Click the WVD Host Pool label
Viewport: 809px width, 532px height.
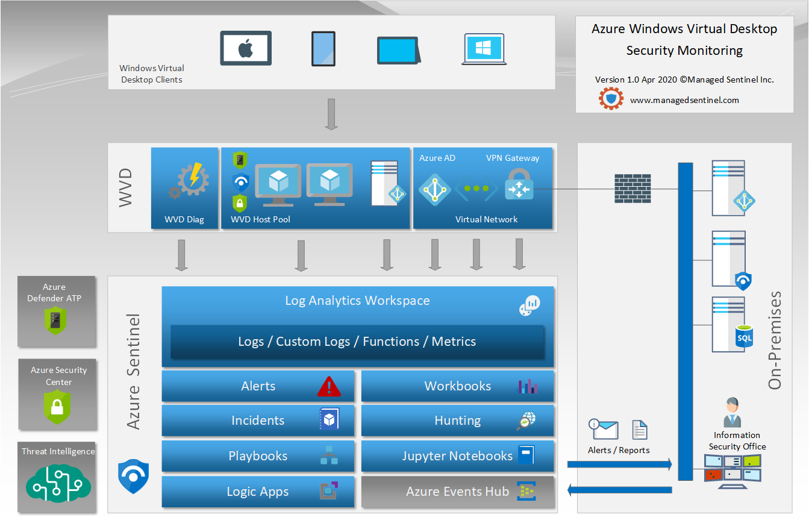260,219
